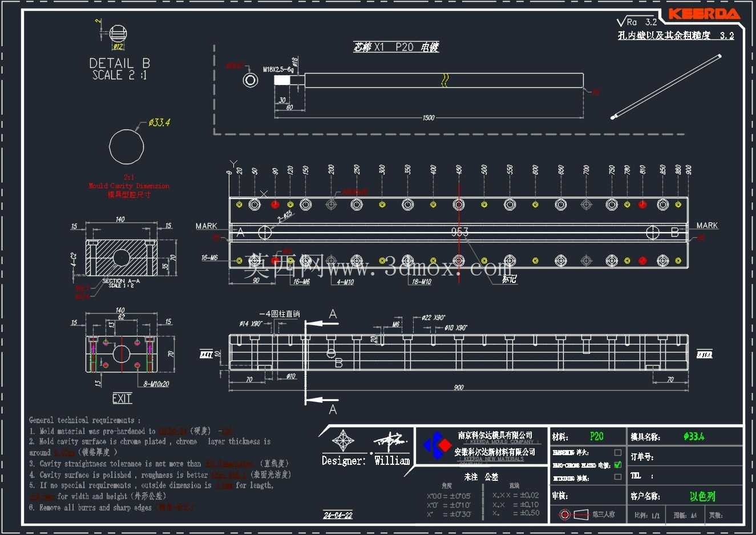Select the MARK label beside letter A

[206, 226]
